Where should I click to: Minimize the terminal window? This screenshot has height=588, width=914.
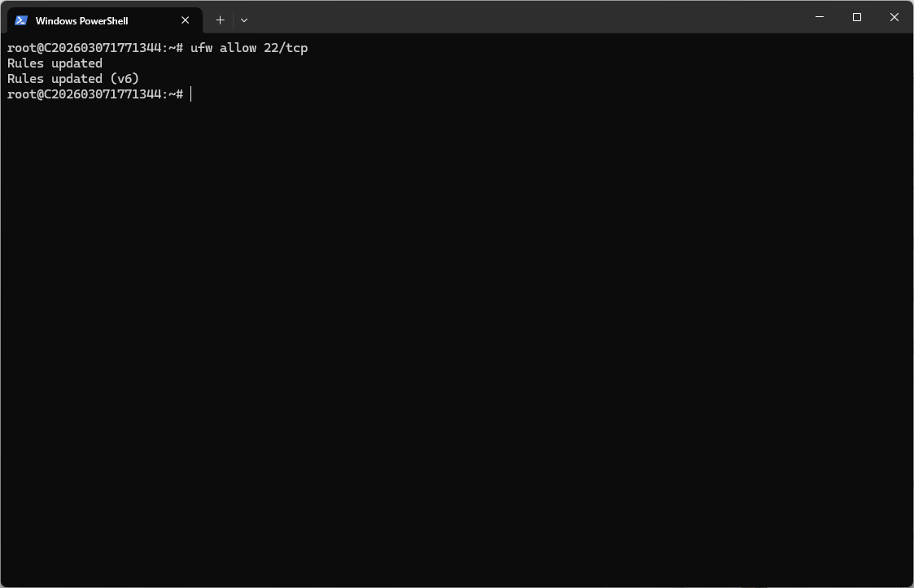click(820, 17)
